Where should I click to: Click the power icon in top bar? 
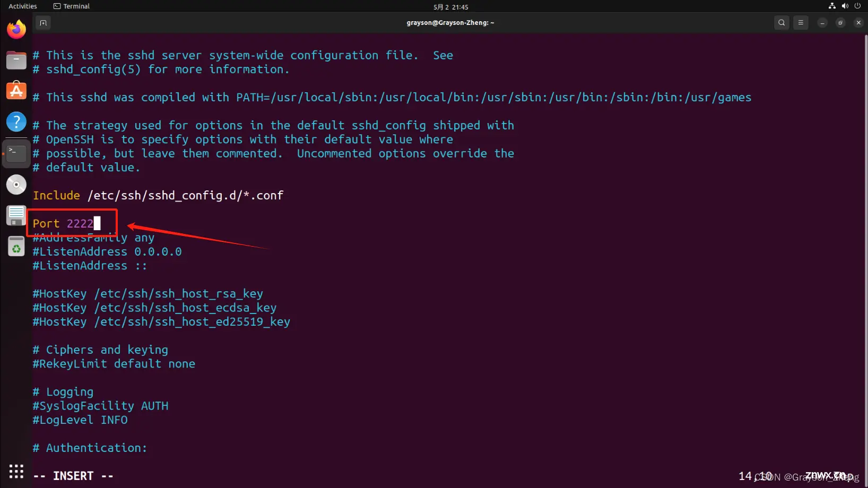[x=857, y=6]
